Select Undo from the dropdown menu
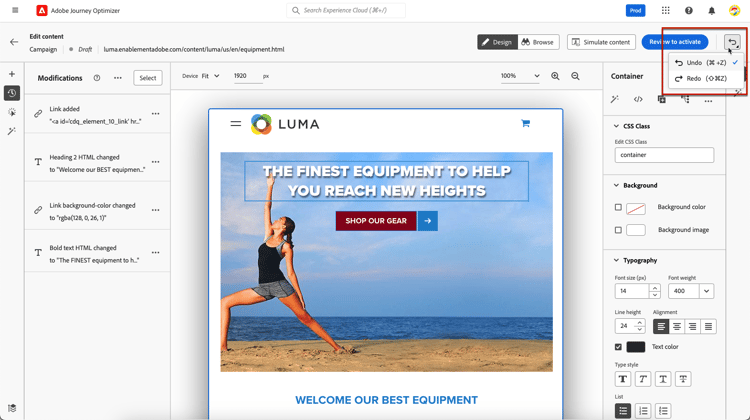 tap(706, 63)
